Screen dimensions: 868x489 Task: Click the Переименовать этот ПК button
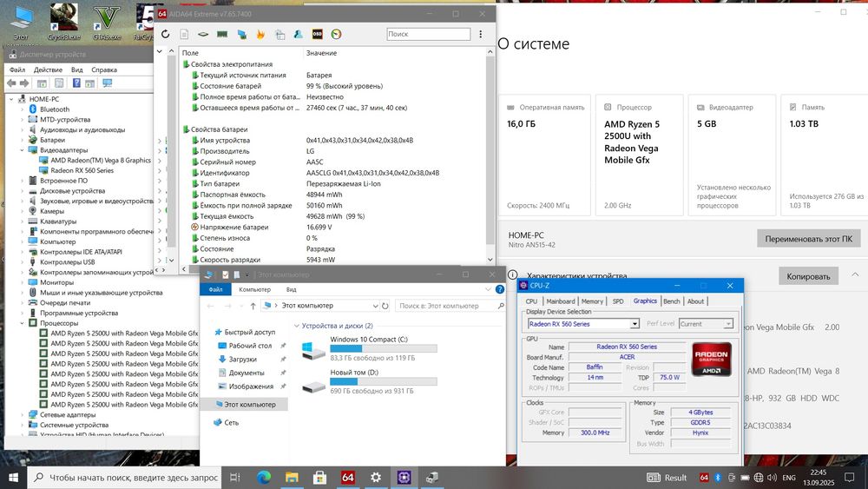click(809, 239)
